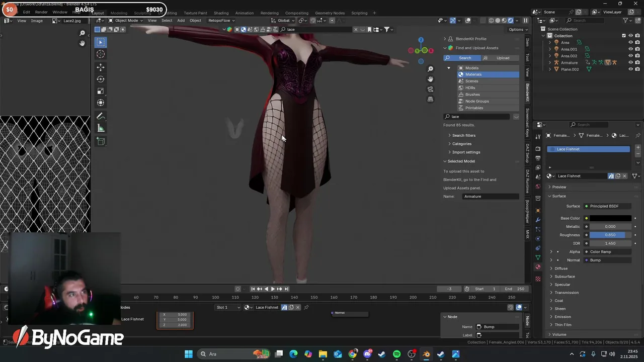Click the Base Color black swatch

click(x=610, y=218)
